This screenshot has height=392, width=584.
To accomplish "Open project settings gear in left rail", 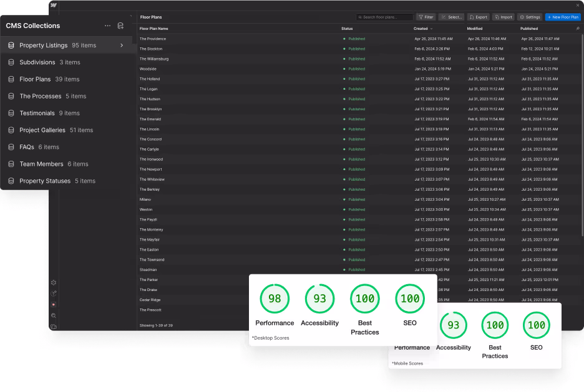I will (x=54, y=282).
